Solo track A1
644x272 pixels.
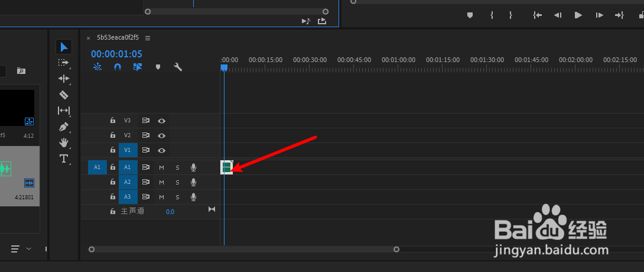pos(177,168)
